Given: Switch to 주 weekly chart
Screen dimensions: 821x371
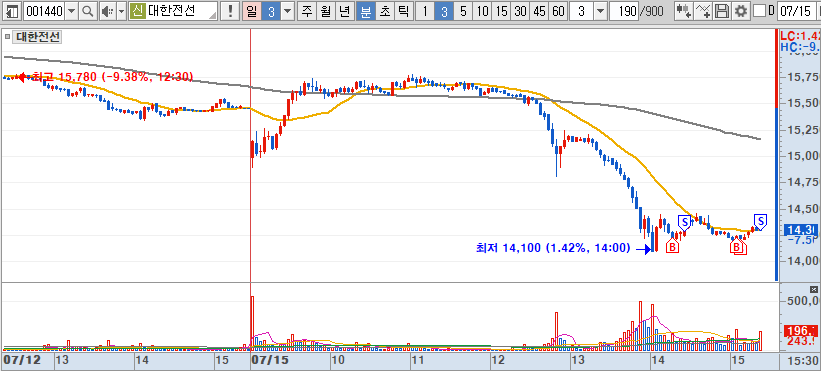Looking at the screenshot, I should [x=307, y=11].
